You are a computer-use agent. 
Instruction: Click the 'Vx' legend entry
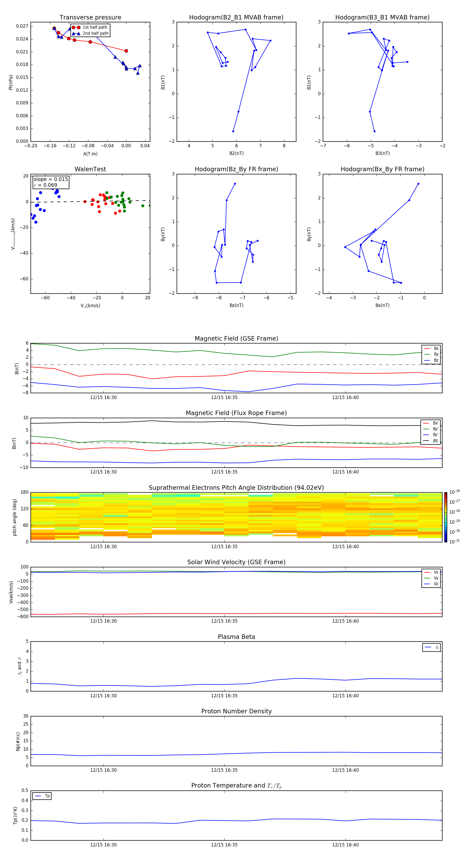[431, 572]
